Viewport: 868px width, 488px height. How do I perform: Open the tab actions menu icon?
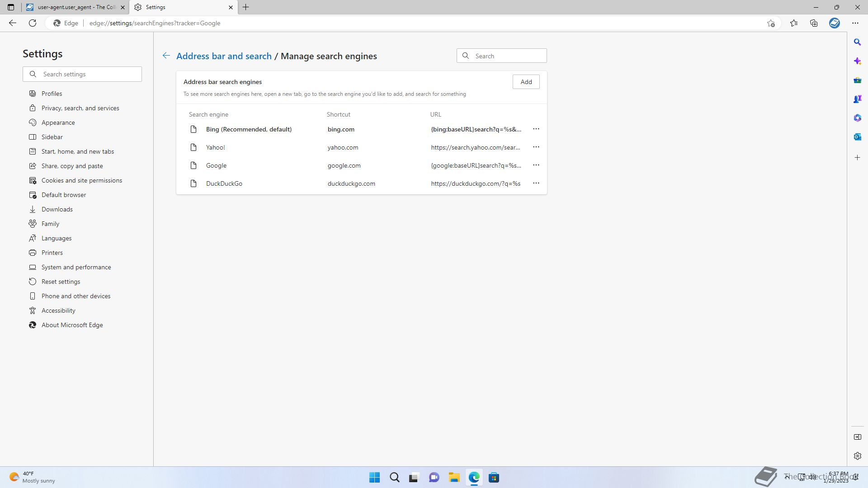pyautogui.click(x=11, y=7)
